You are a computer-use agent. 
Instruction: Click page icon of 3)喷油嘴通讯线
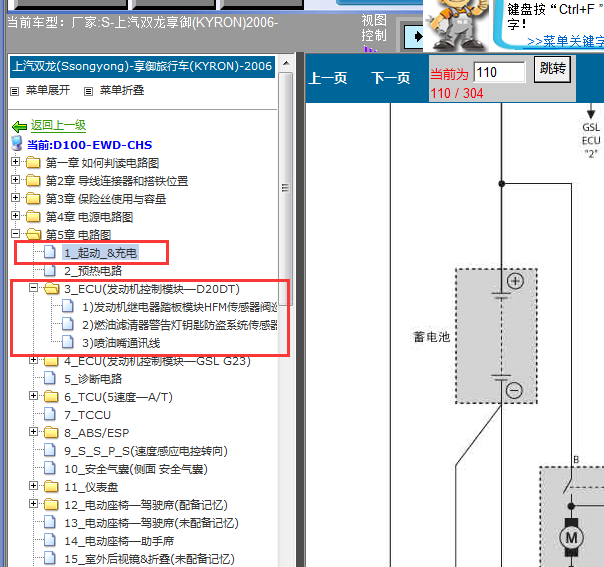pos(68,342)
